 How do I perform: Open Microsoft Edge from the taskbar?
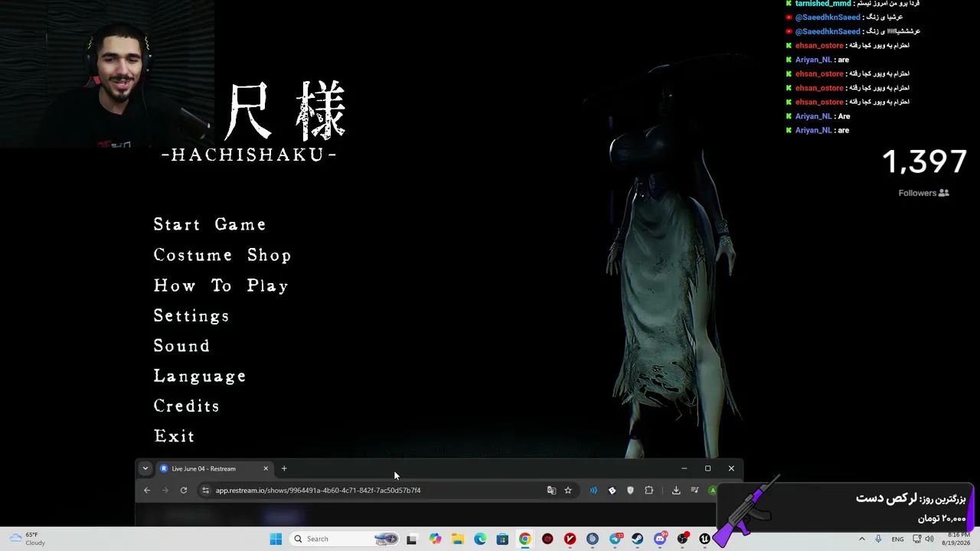(x=480, y=539)
